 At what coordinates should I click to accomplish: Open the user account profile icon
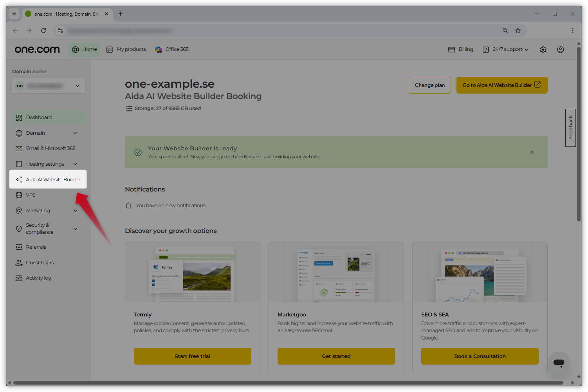[x=561, y=49]
